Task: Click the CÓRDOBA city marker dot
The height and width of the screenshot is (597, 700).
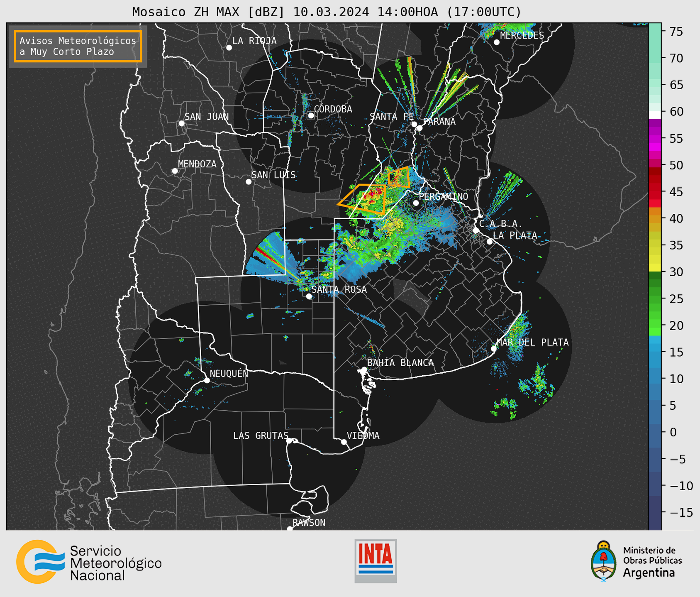Action: tap(311, 115)
